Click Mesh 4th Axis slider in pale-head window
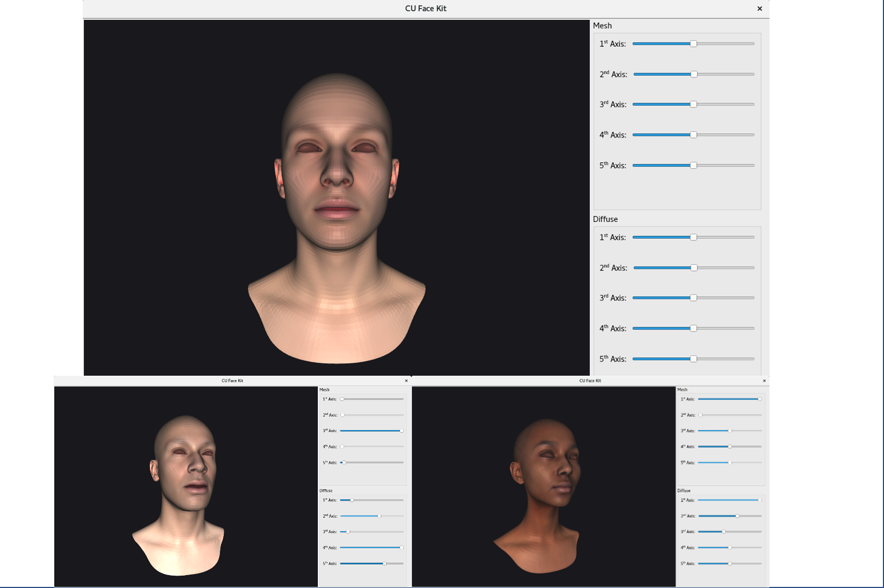Screen dimensions: 884x588 pos(372,447)
